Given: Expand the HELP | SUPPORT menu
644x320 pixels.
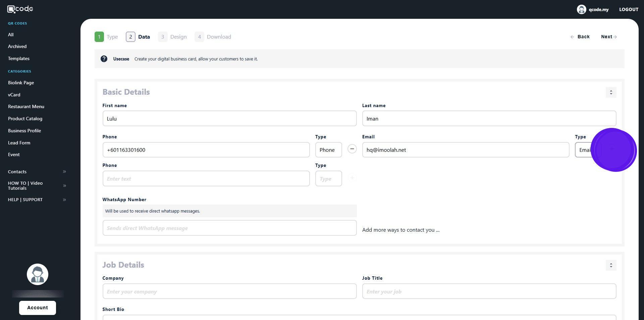Looking at the screenshot, I should click(x=64, y=200).
